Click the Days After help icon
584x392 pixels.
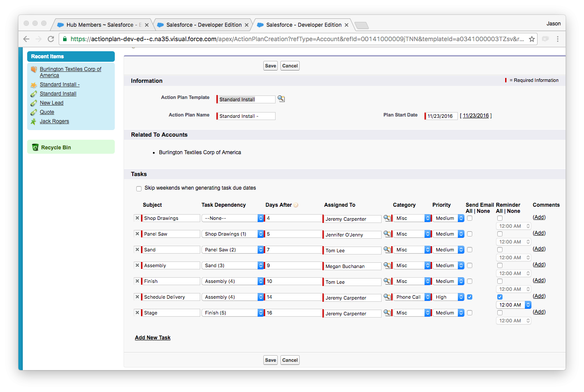[296, 205]
